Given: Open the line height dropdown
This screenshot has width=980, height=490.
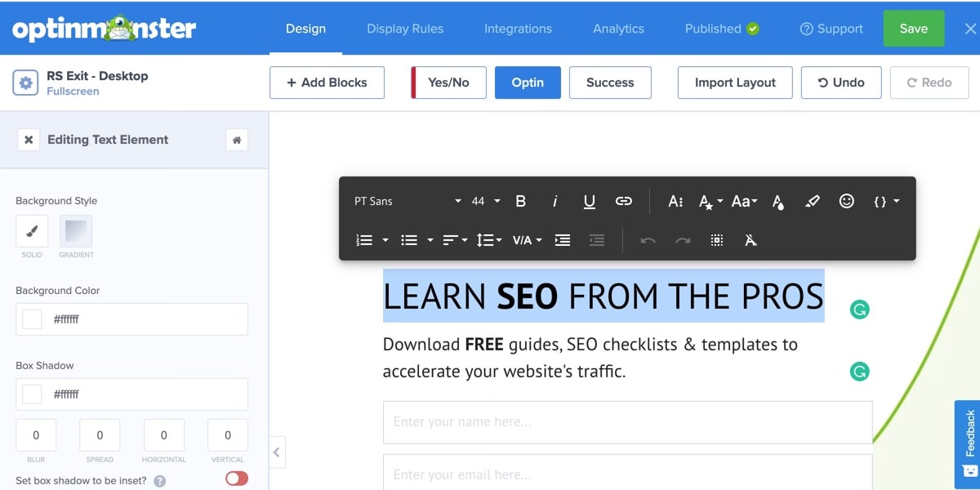Looking at the screenshot, I should pyautogui.click(x=489, y=240).
